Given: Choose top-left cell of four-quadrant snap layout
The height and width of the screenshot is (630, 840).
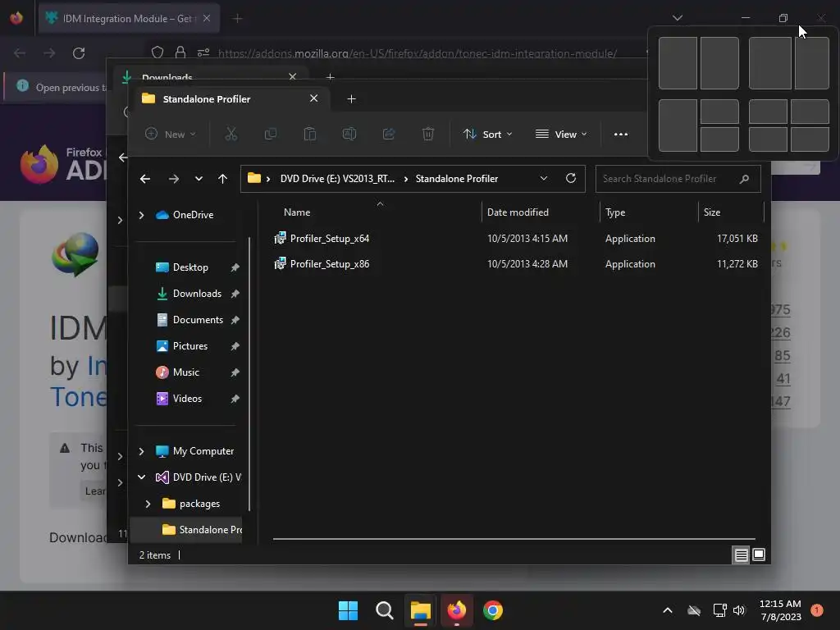Looking at the screenshot, I should tap(768, 112).
